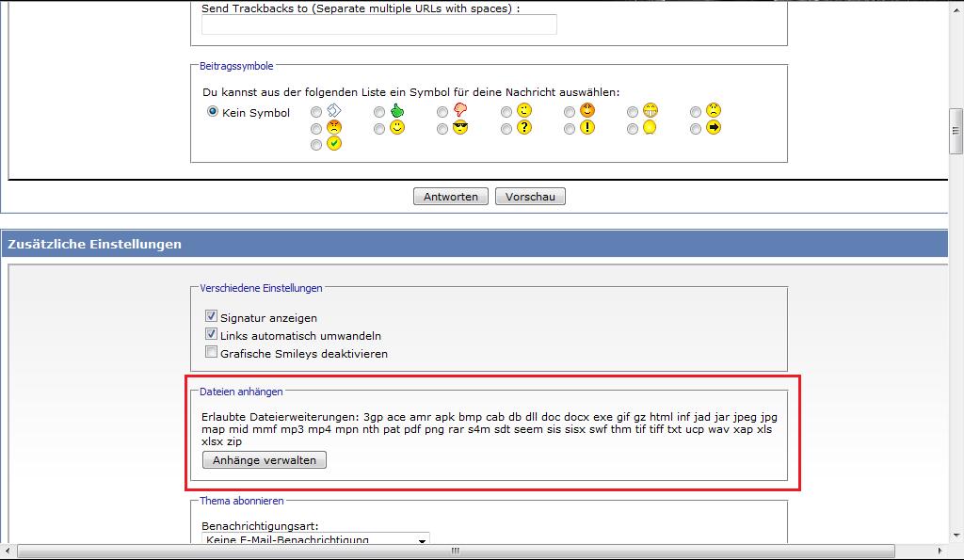964x560 pixels.
Task: Enable 'Grafische Smileys deaktivieren' checkbox
Action: pyautogui.click(x=211, y=352)
